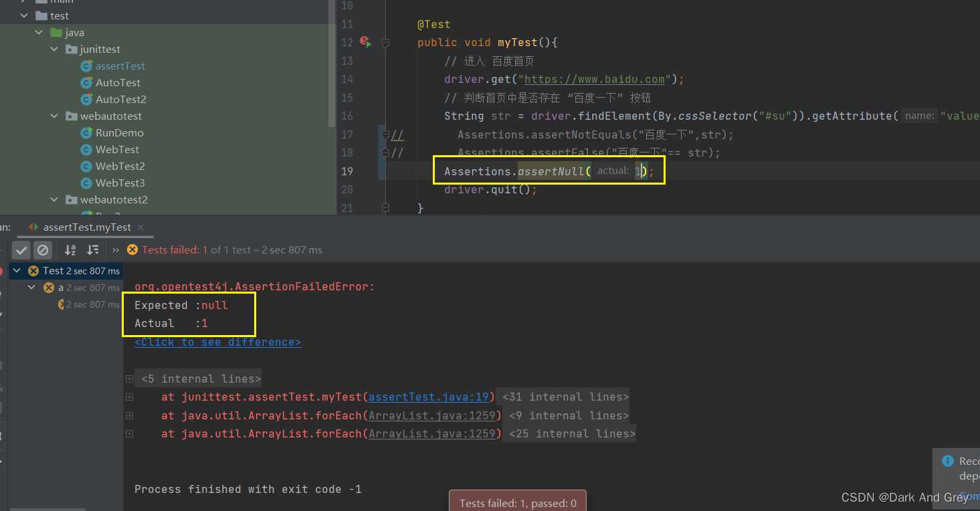Click the RunDemo runnable class icon
This screenshot has height=511, width=980.
86,133
